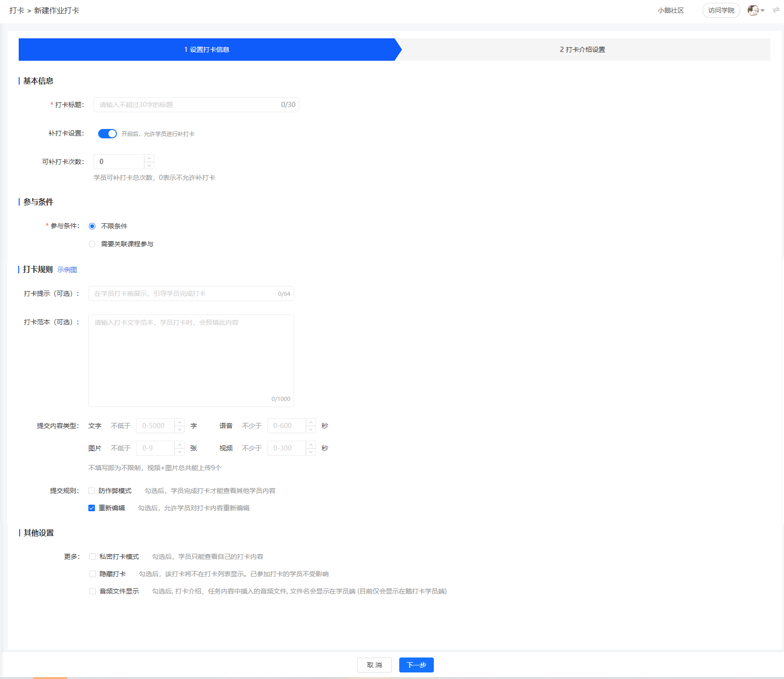Enable 私密打卡模式 checkbox
Image resolution: width=784 pixels, height=679 pixels.
pos(93,557)
